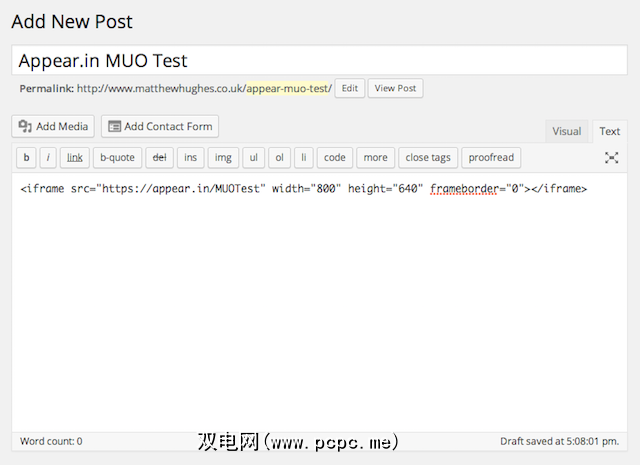Insert the more tag button
Screen dimensions: 640x465
(x=376, y=158)
